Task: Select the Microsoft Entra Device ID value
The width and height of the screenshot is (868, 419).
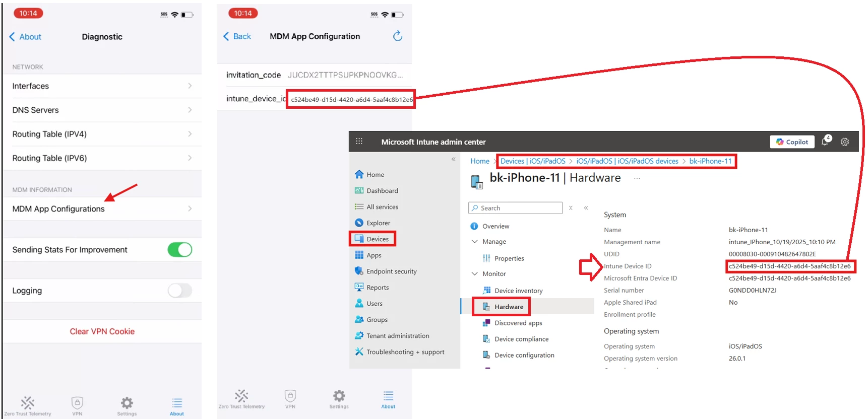Action: [789, 278]
